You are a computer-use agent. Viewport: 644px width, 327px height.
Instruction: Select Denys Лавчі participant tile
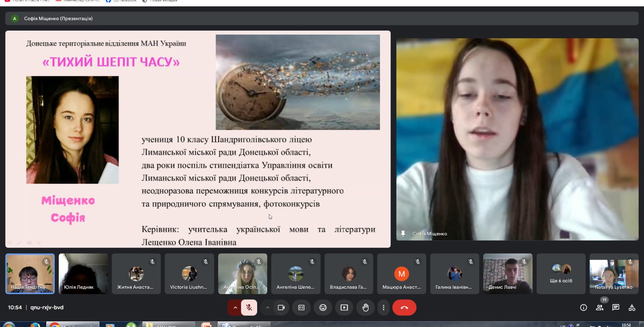pos(508,273)
